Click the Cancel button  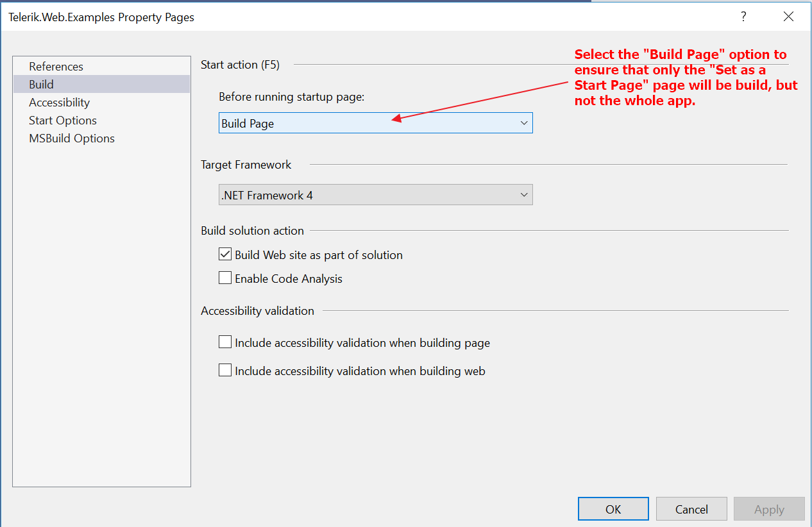691,509
